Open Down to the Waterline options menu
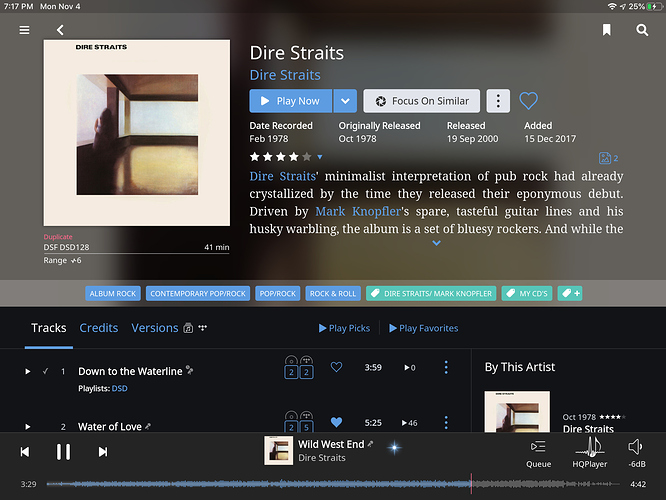Viewport: 666px width, 500px height. (446, 367)
